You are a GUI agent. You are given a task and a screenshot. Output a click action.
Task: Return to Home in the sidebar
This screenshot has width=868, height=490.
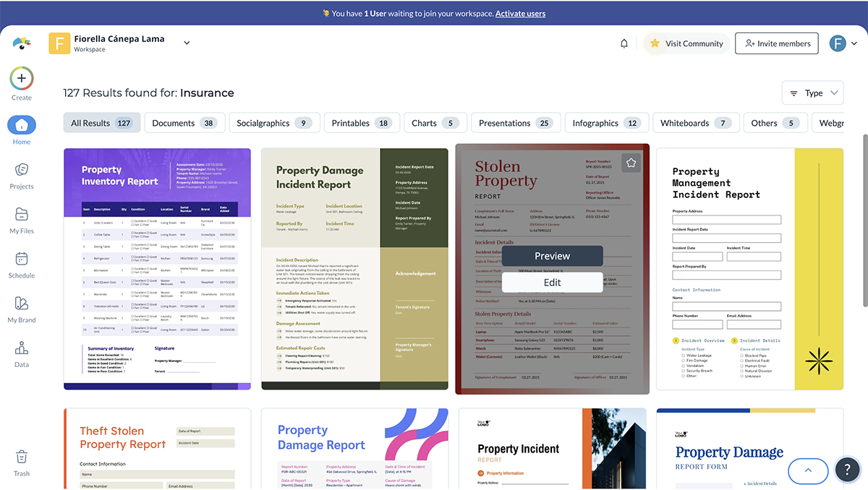tap(21, 123)
